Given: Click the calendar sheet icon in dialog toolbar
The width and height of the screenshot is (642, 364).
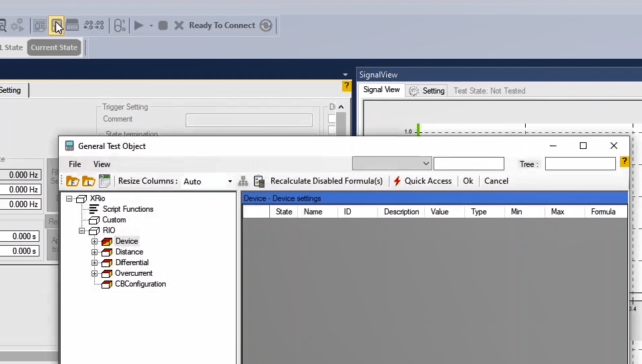Looking at the screenshot, I should coord(104,181).
